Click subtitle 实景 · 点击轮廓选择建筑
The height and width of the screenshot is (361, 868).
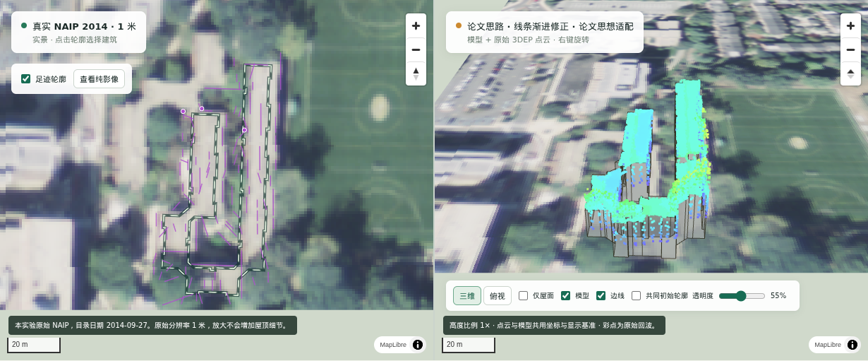pos(75,40)
